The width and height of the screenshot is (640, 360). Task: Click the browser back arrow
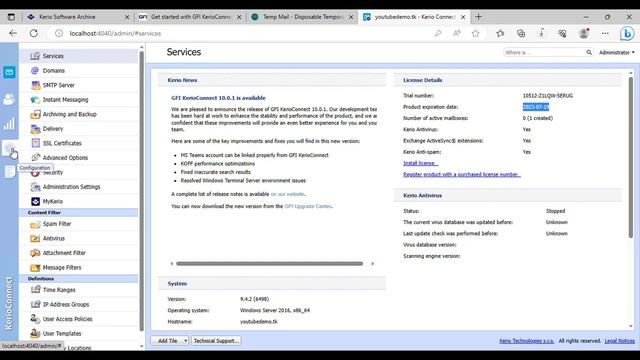[x=13, y=33]
